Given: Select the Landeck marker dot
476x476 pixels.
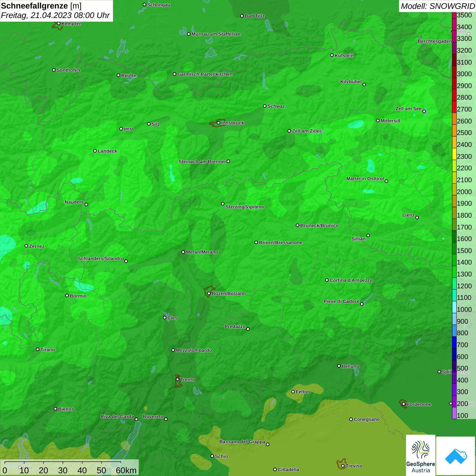Looking at the screenshot, I should click(x=95, y=151).
